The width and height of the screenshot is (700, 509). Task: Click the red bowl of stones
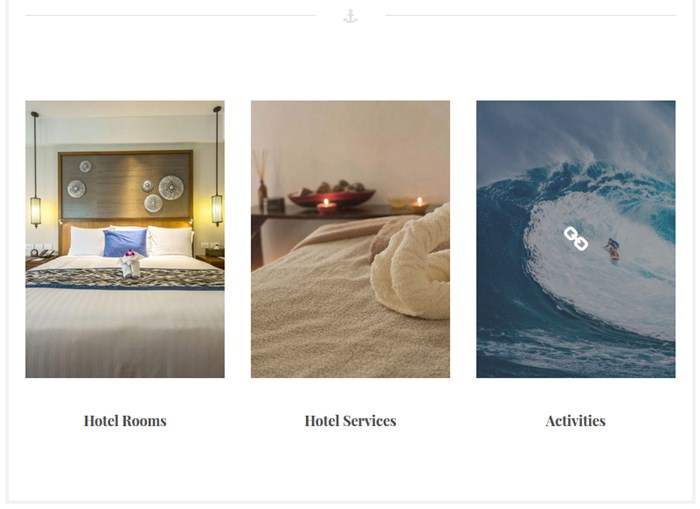pos(332,193)
